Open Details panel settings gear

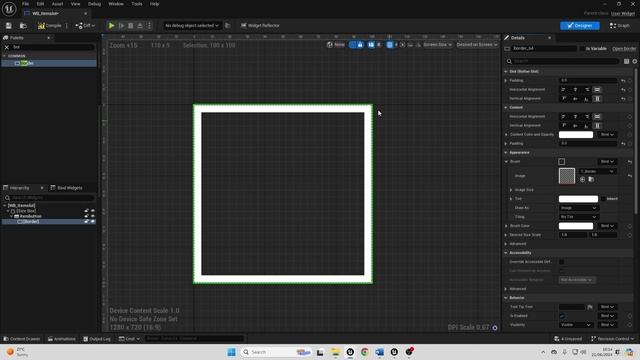click(634, 61)
